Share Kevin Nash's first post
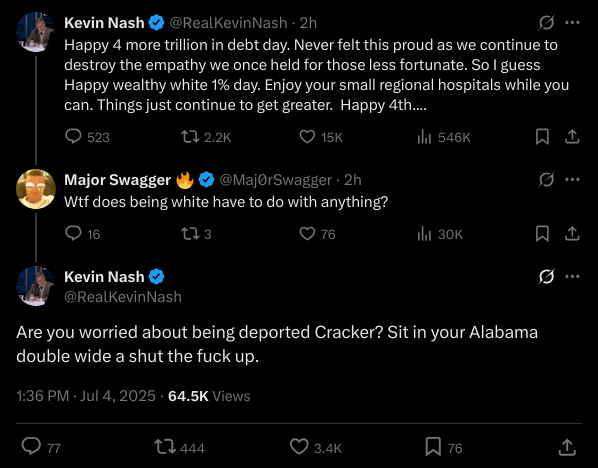The image size is (598, 468). coord(572,137)
